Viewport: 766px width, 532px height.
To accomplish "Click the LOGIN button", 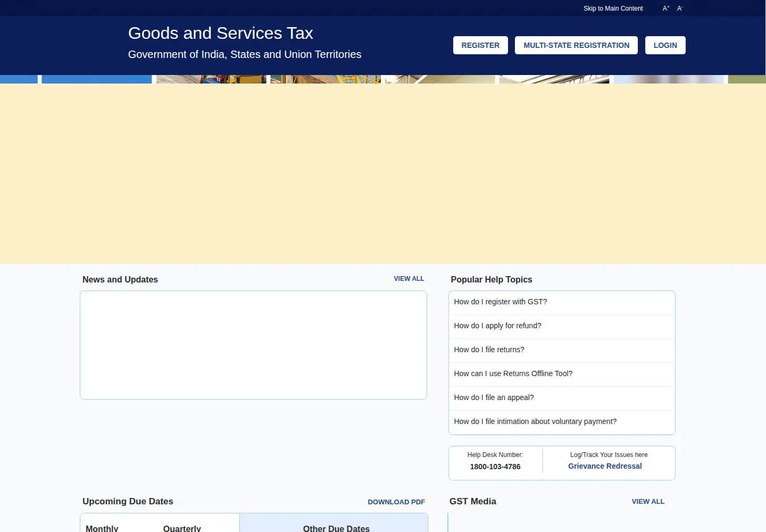I will (665, 45).
